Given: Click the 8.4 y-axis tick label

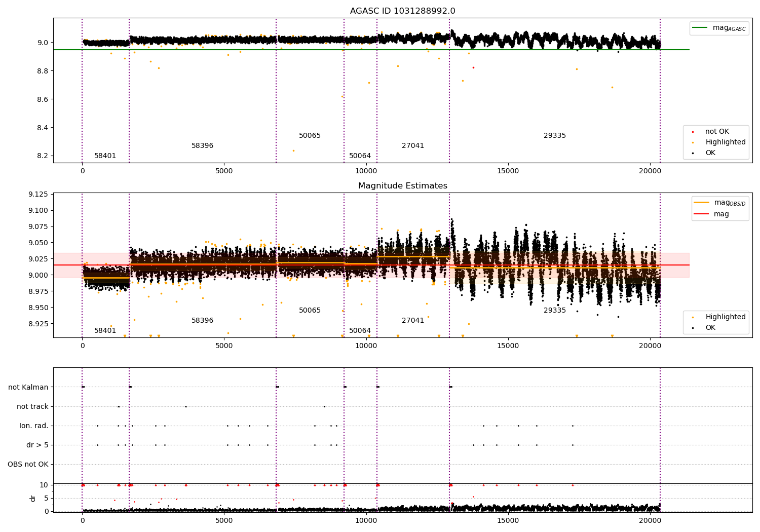Looking at the screenshot, I should (43, 128).
